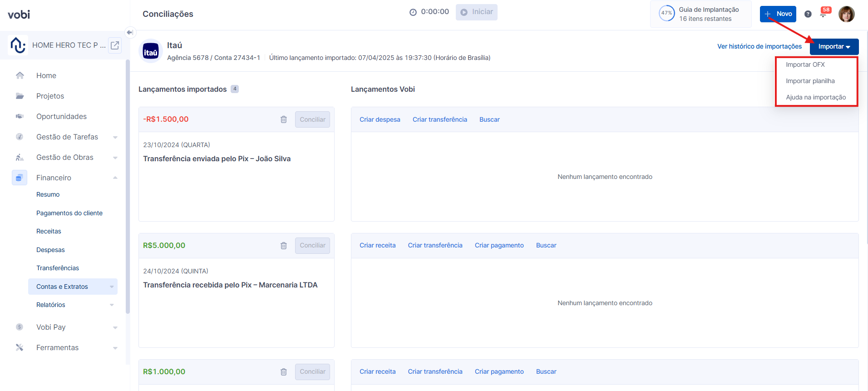The height and width of the screenshot is (391, 868).
Task: Expand the Relatórios submenu
Action: pos(112,305)
